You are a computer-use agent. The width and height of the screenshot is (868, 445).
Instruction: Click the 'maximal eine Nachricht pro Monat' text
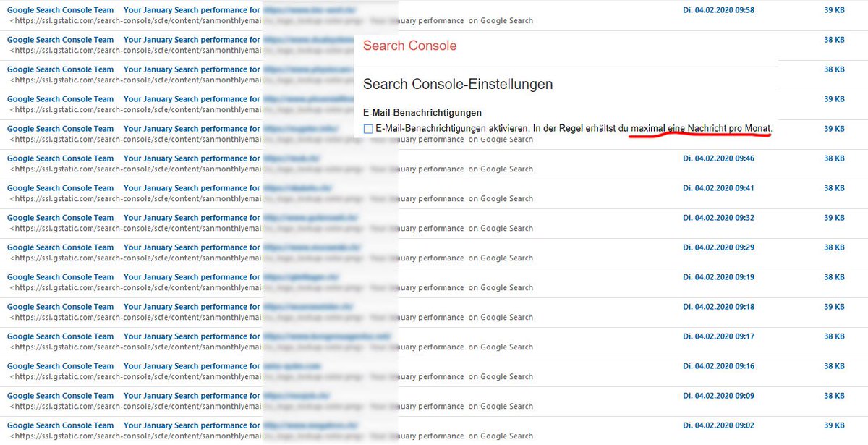coord(701,128)
